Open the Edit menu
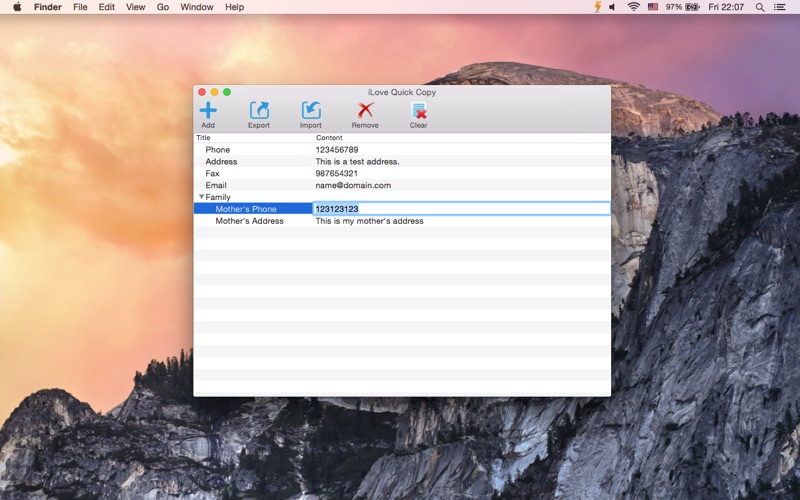This screenshot has height=500, width=800. 107,7
